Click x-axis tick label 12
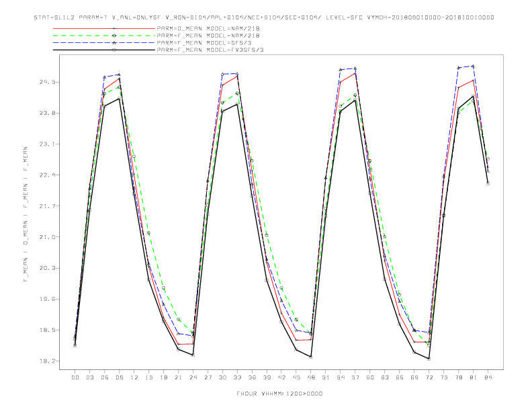This screenshot has width=532, height=411. [134, 377]
